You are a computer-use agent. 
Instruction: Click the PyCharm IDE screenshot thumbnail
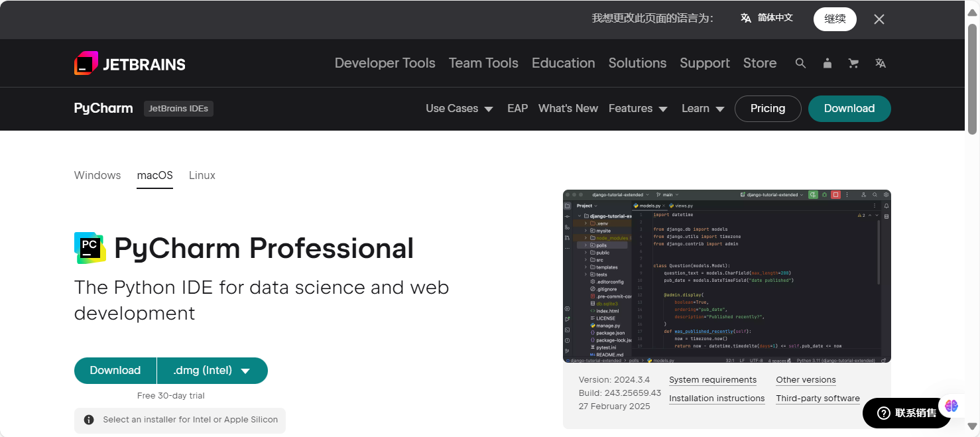tap(726, 276)
